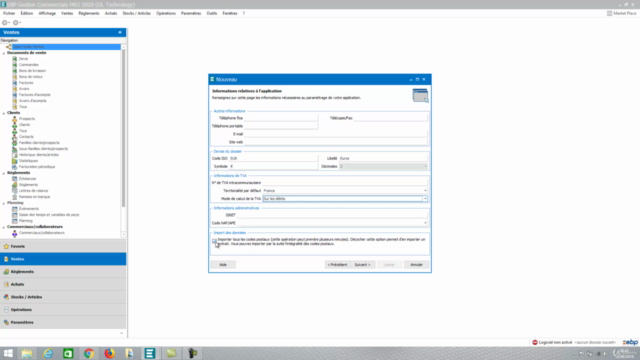Viewport: 640px width, 360px height.
Task: Select the Avoirs d'acompte icon
Action: (x=15, y=101)
